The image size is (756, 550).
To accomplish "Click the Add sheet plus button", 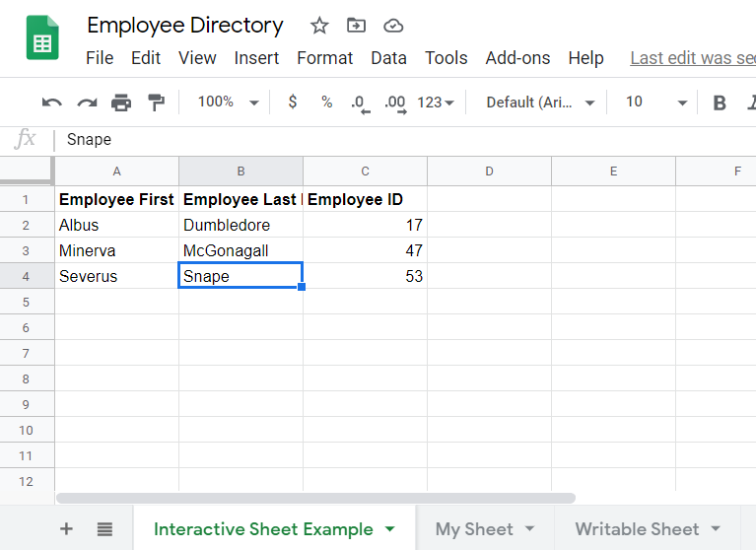I will click(x=66, y=529).
